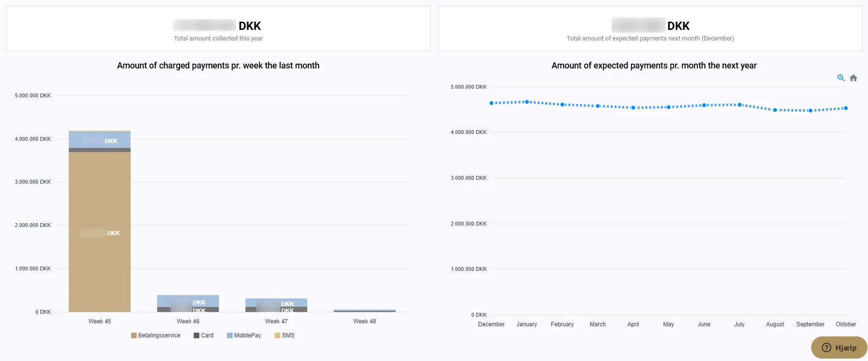The height and width of the screenshot is (361, 868).
Task: Toggle MobilePay series in chart legend
Action: pyautogui.click(x=244, y=335)
